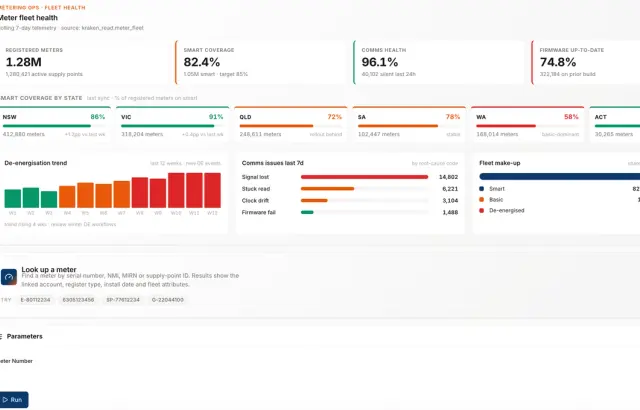Image resolution: width=640 pixels, height=410 pixels.
Task: Click the Firmware fail green bar
Action: pyautogui.click(x=307, y=212)
